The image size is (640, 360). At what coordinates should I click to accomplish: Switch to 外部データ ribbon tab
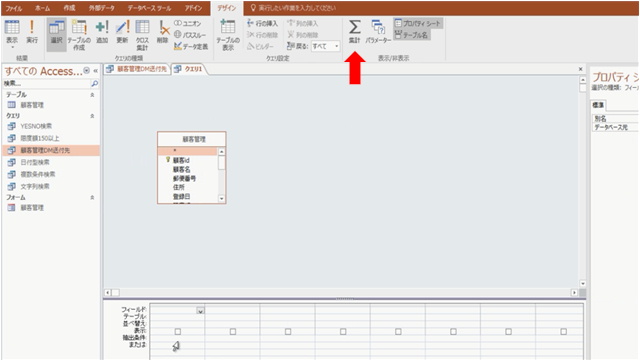click(101, 8)
